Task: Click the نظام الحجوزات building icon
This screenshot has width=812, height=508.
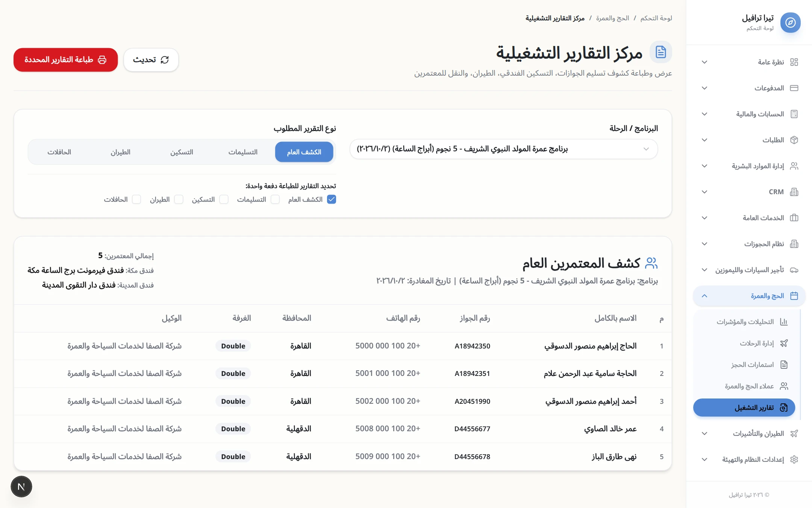Action: 794,244
